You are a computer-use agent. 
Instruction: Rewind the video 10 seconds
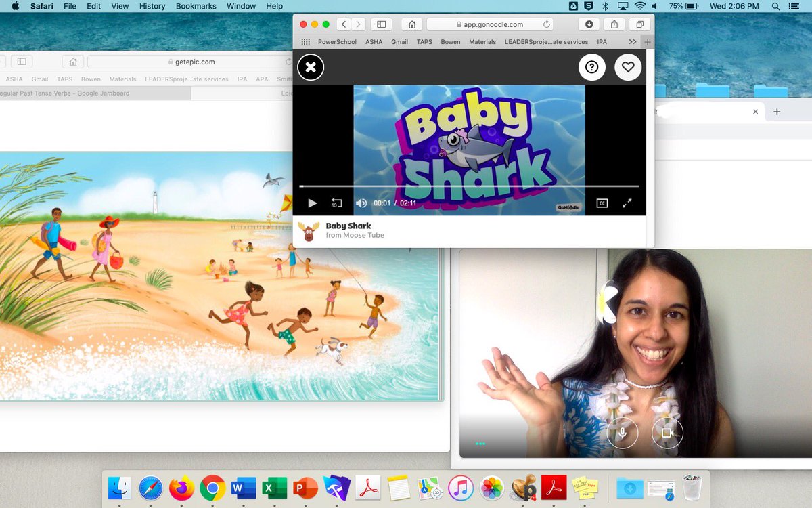tap(336, 203)
